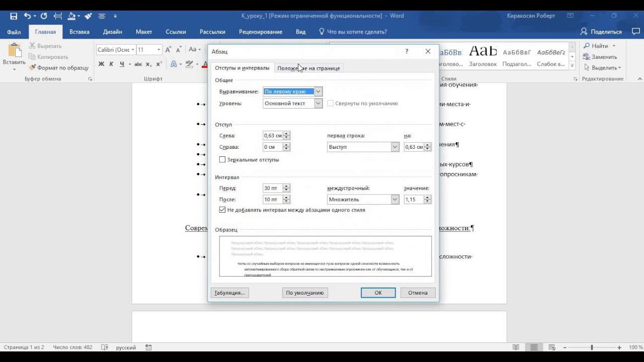Open the Файл menu
This screenshot has height=362, width=644.
click(x=14, y=32)
